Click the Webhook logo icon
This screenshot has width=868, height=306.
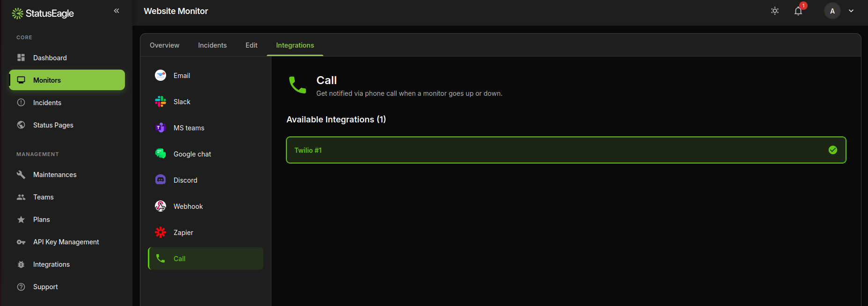pos(160,206)
